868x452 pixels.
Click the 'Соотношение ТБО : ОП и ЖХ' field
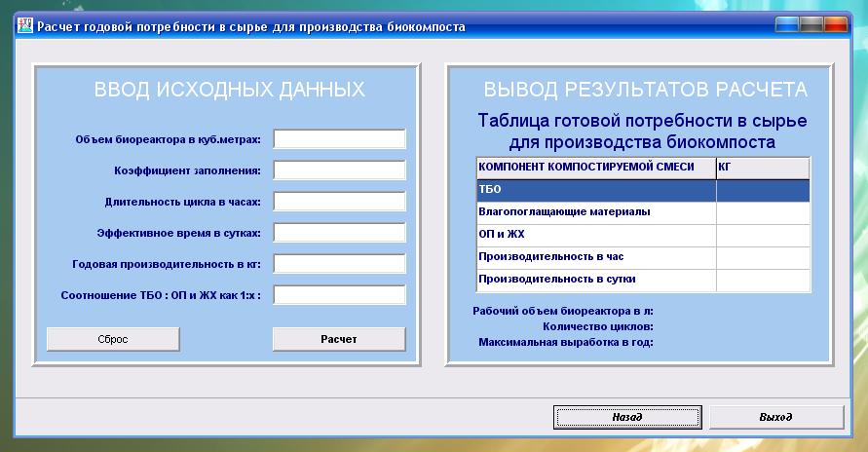click(339, 295)
